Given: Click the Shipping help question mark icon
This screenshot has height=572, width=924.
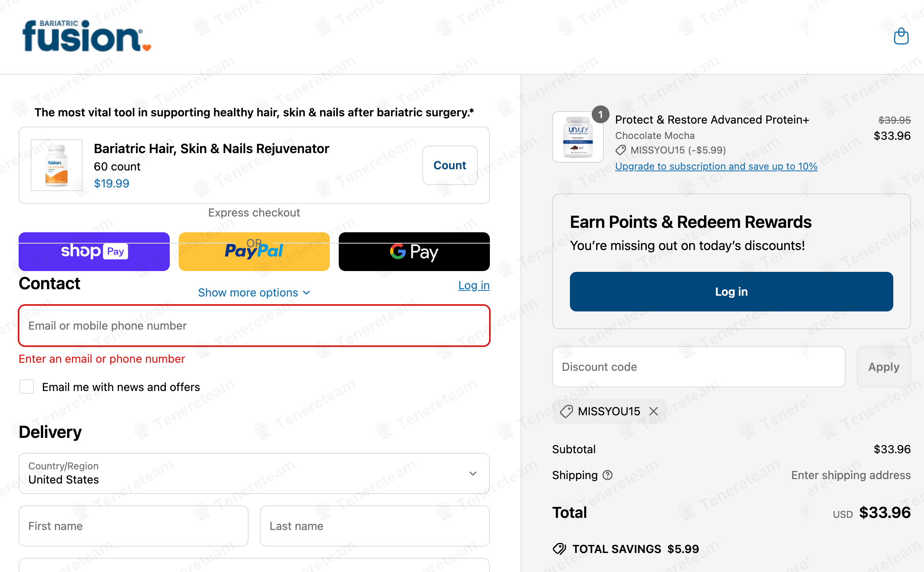Looking at the screenshot, I should tap(608, 475).
